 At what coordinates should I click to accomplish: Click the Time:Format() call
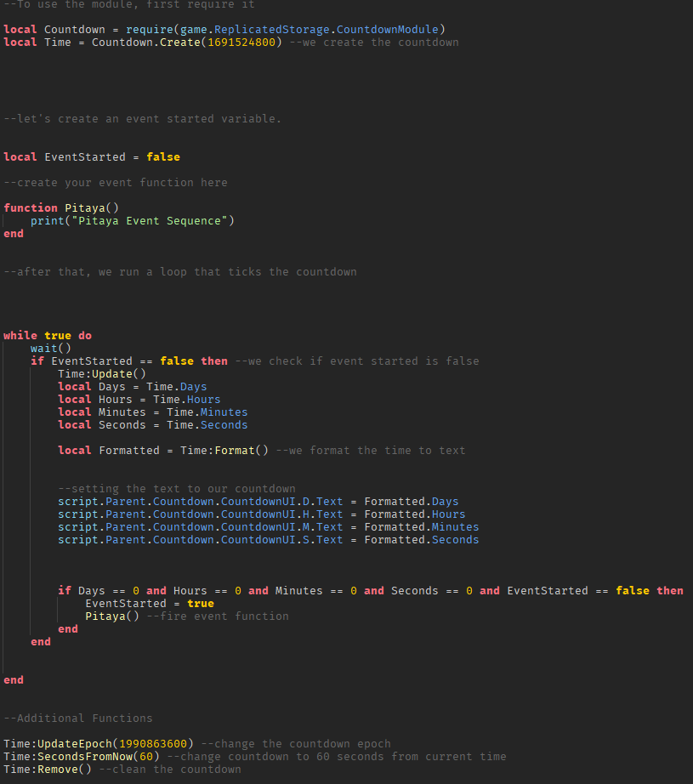coord(224,451)
